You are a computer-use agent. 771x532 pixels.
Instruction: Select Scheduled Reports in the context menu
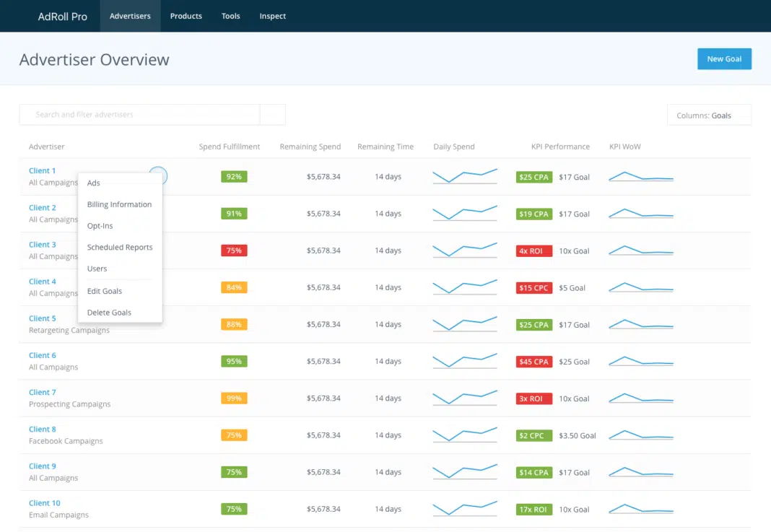tap(120, 248)
